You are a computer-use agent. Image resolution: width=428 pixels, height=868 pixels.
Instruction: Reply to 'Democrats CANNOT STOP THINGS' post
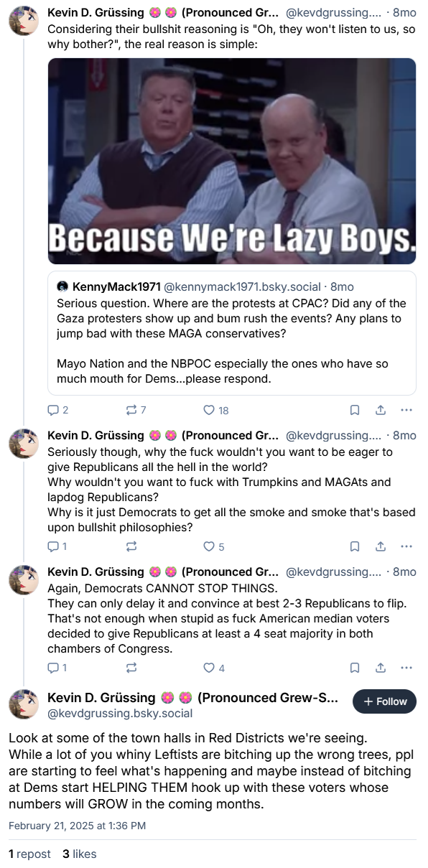pos(57,668)
